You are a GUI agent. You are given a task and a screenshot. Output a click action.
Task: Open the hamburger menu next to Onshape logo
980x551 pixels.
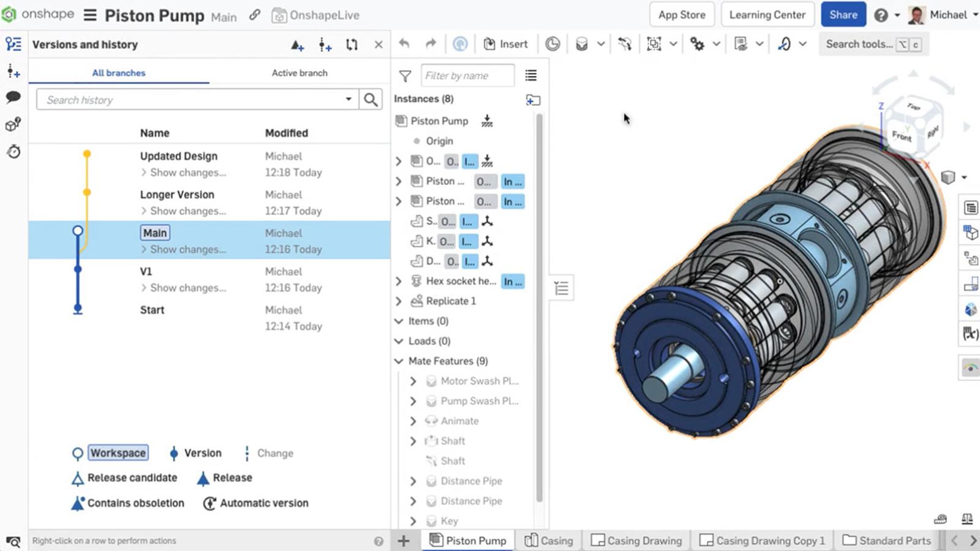(x=90, y=15)
